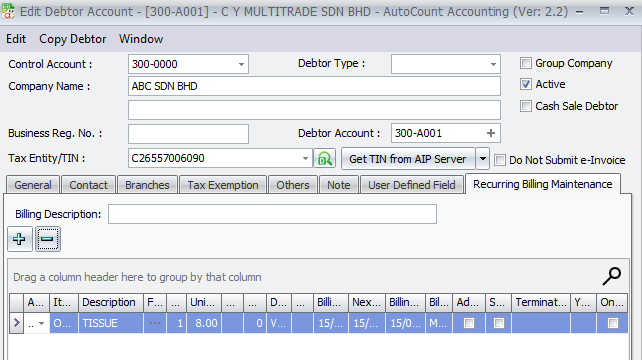The image size is (642, 360).
Task: Click Get TIN from AIP Server button
Action: point(408,158)
